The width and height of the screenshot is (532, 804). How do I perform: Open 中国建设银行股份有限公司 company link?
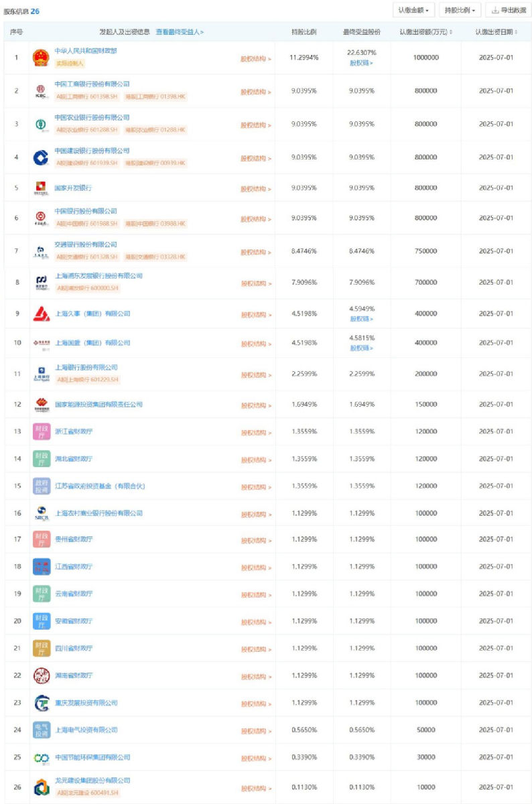(x=92, y=151)
